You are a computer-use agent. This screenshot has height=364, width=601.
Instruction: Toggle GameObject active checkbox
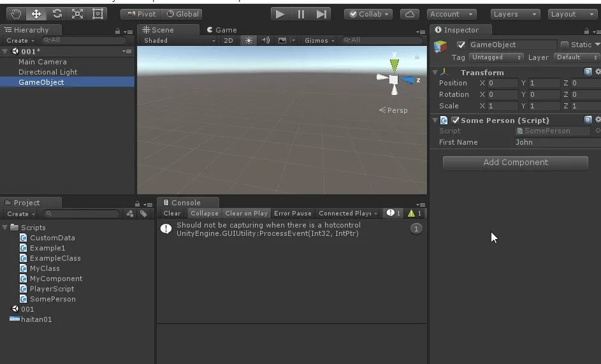[461, 45]
